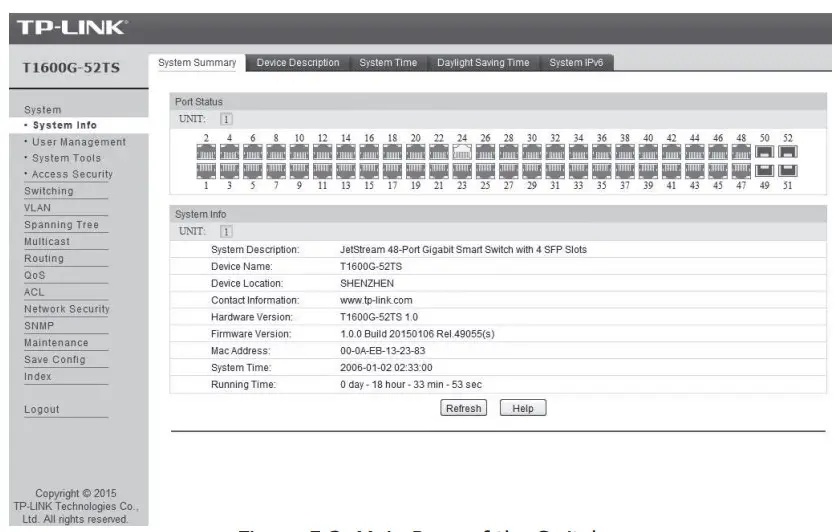Click Firmware Version value 1.0.0 Build
This screenshot has height=532, width=838.
pyautogui.click(x=417, y=334)
